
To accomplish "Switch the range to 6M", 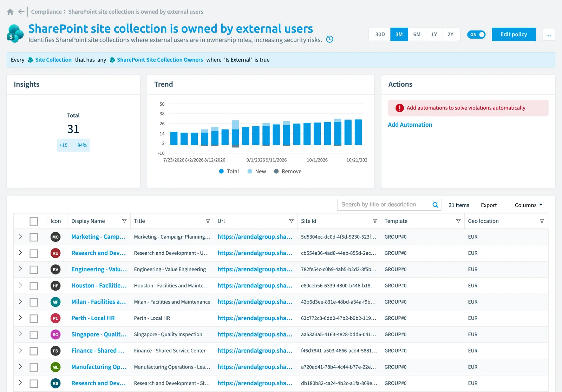I will (417, 34).
